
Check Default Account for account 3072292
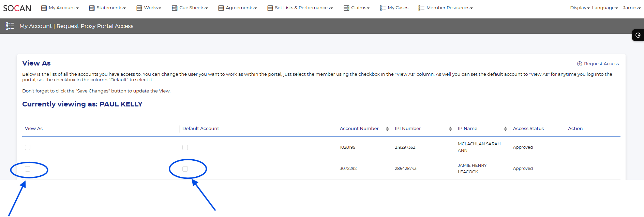click(185, 169)
